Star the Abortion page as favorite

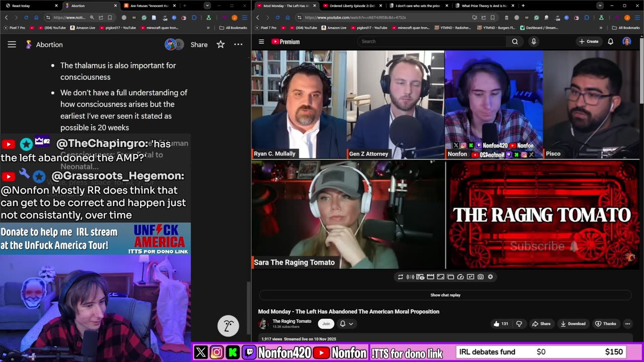tap(220, 45)
